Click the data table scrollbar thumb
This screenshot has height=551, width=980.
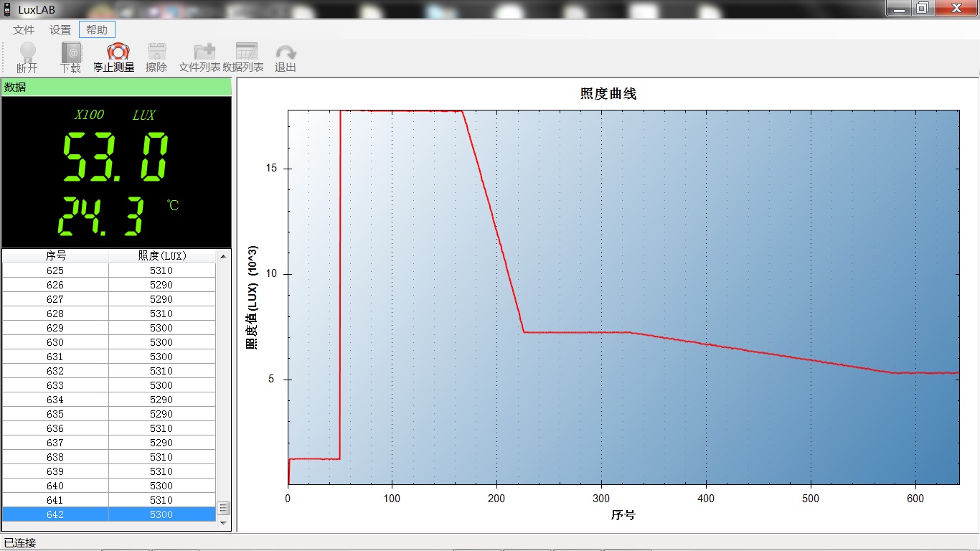[223, 508]
